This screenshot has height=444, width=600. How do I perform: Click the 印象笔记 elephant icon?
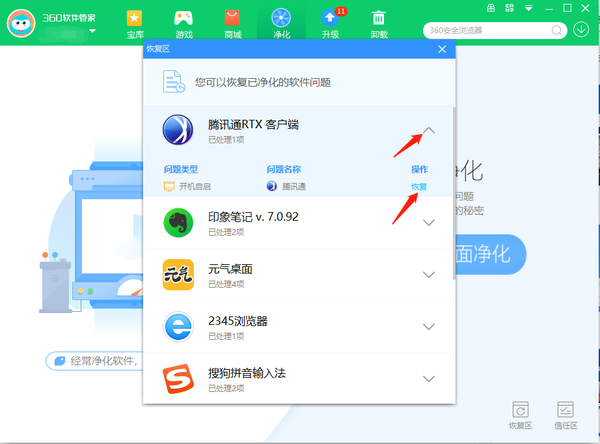point(178,223)
